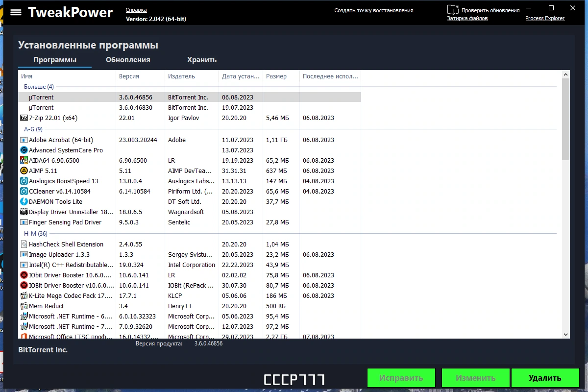Click the Display Driver Uninstaller icon

24,212
